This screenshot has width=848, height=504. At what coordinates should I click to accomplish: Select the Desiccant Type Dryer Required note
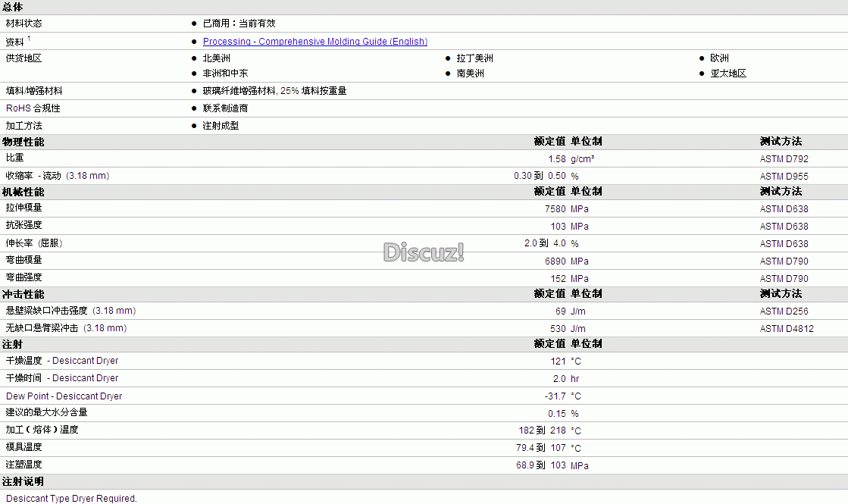(x=71, y=498)
